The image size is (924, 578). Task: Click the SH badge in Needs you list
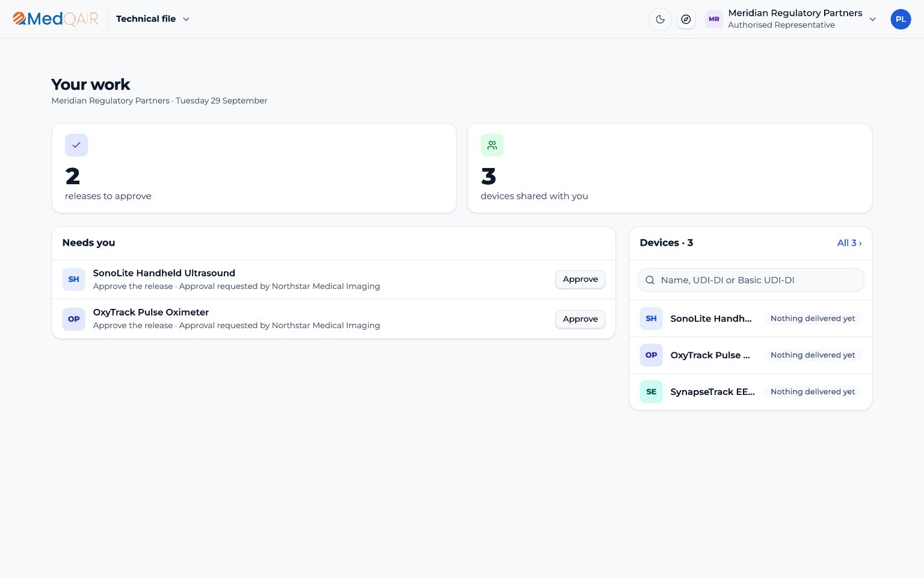(x=74, y=279)
